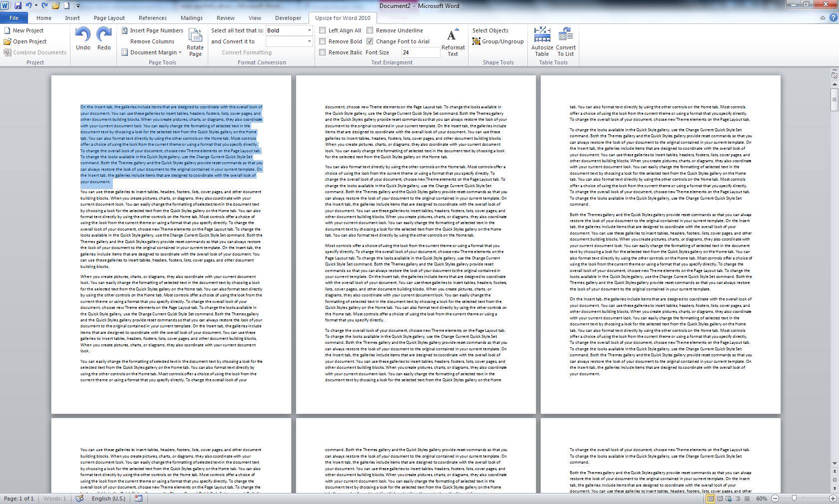Click the view ruler toggle above the scrollbar

(835, 75)
